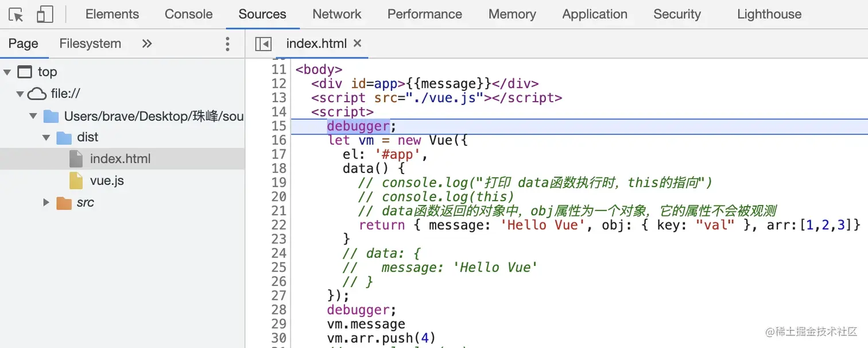The width and height of the screenshot is (868, 348).
Task: Click the Users/brave/Desktop folder icon
Action: pyautogui.click(x=51, y=117)
